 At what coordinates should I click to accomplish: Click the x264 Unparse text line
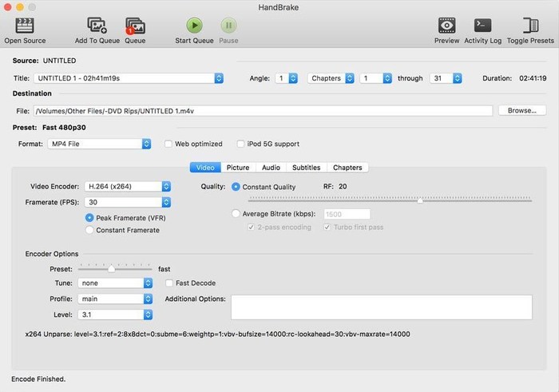pos(217,335)
